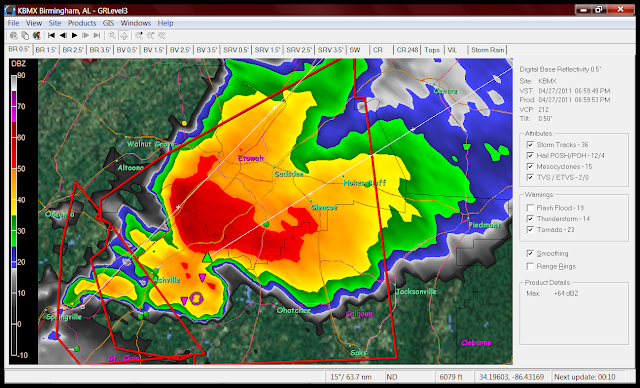
Task: Step back one radar frame
Action: [63, 35]
